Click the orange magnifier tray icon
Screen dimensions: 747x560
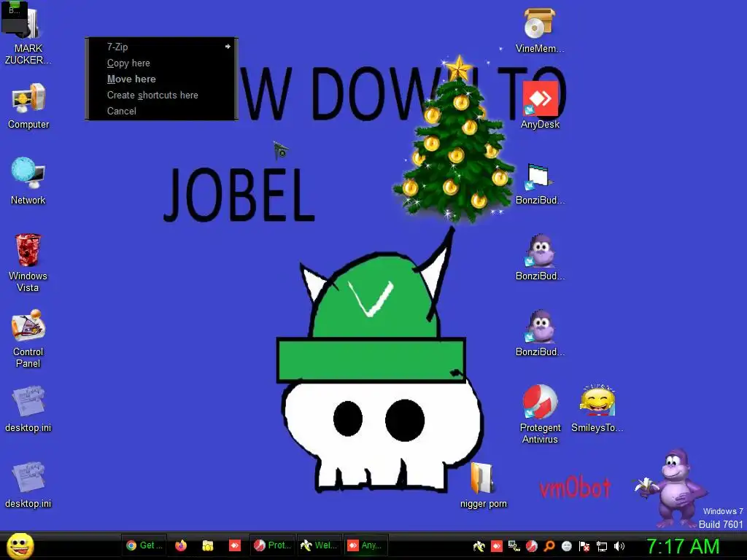(549, 545)
